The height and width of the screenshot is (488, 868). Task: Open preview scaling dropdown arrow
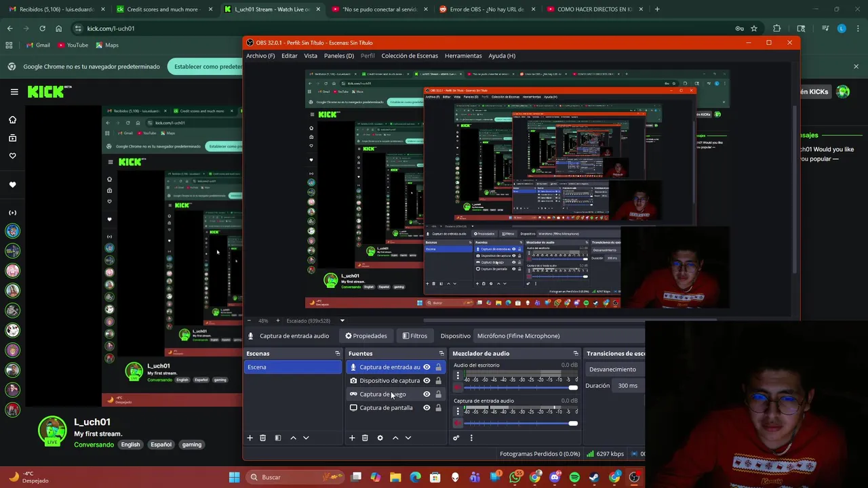coord(342,321)
